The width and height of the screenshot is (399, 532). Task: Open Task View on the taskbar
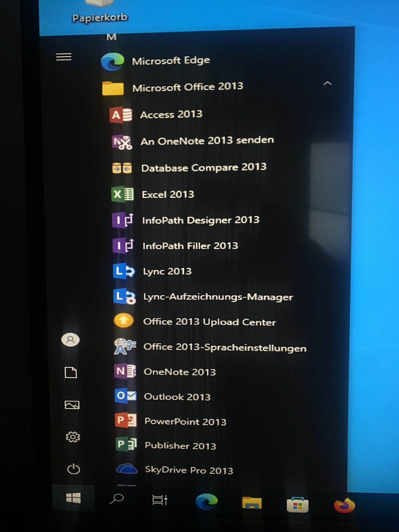(160, 500)
